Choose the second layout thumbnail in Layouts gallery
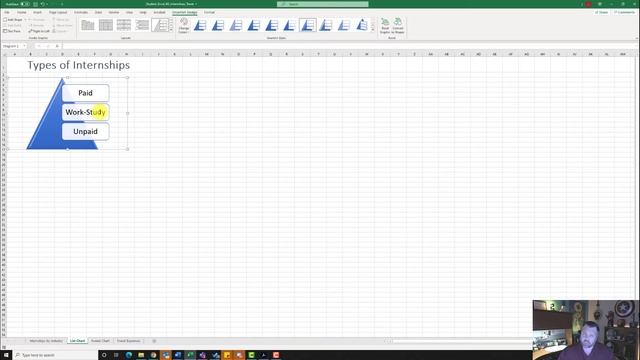 pos(106,25)
